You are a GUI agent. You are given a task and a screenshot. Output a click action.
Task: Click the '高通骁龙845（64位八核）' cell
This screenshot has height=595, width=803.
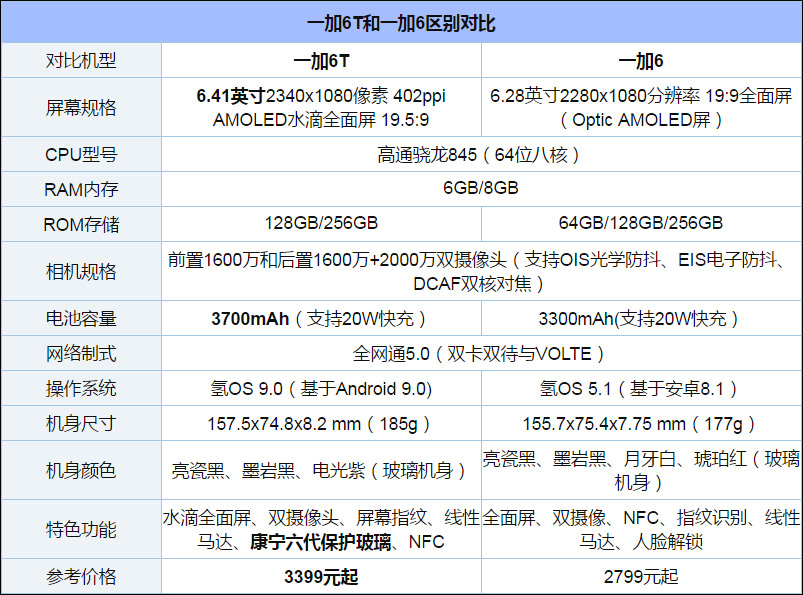tap(480, 155)
